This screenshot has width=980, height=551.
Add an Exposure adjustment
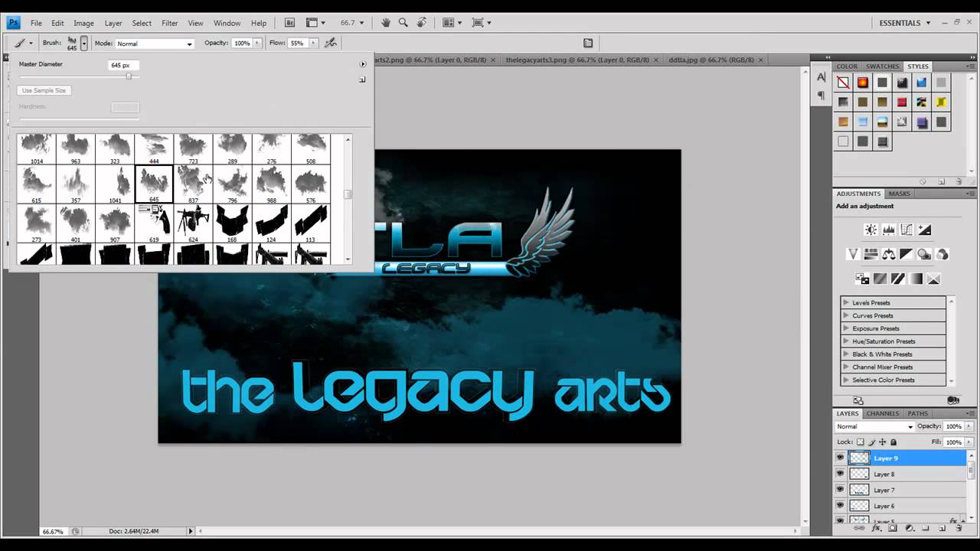925,230
